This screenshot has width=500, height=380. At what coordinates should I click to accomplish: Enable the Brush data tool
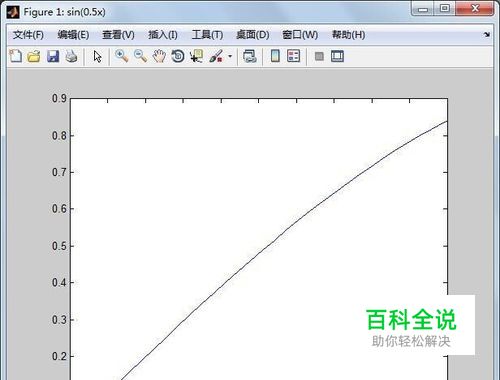[x=216, y=56]
